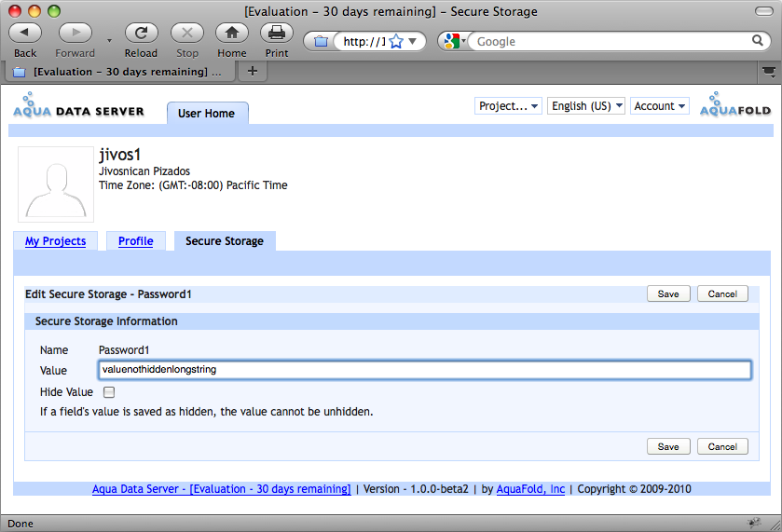
Task: Select the Evaluation browser tab
Action: coord(119,72)
